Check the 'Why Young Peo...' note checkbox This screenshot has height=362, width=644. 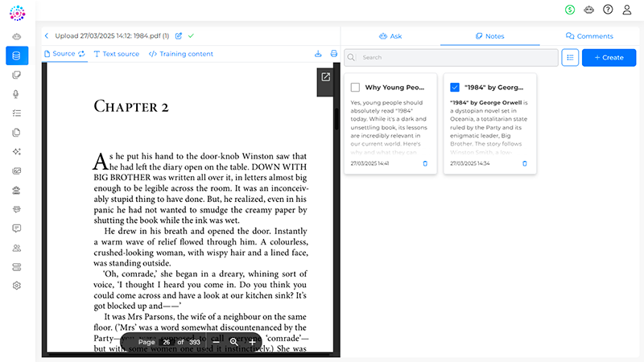click(x=355, y=88)
